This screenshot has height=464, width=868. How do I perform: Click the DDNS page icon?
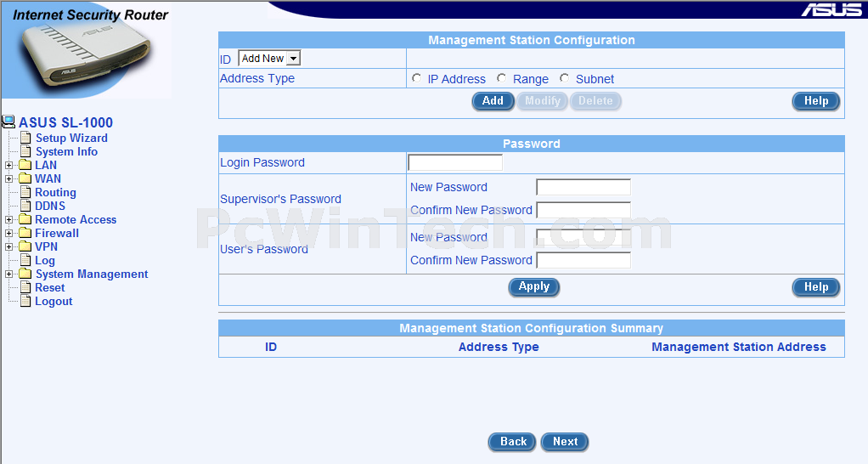point(25,206)
